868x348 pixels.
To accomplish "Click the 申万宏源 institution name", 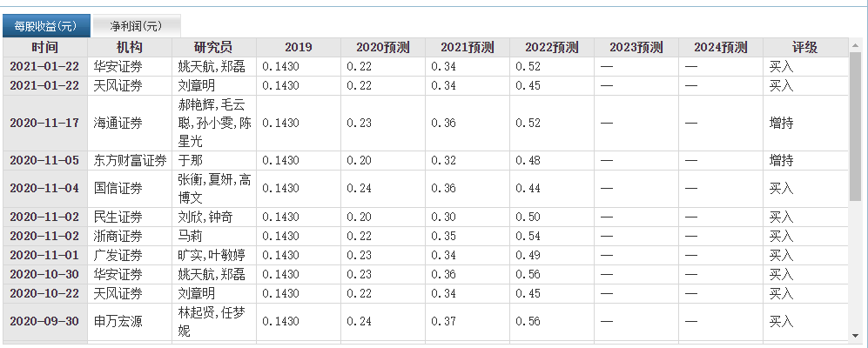I will (x=118, y=322).
